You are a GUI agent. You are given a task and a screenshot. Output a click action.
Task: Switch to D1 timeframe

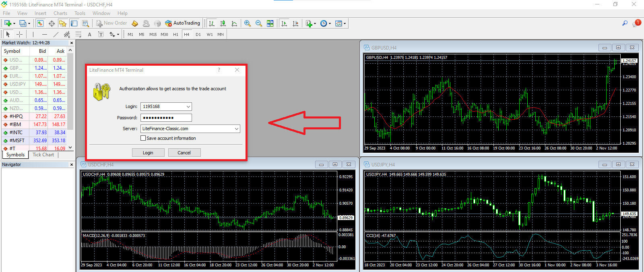click(198, 35)
